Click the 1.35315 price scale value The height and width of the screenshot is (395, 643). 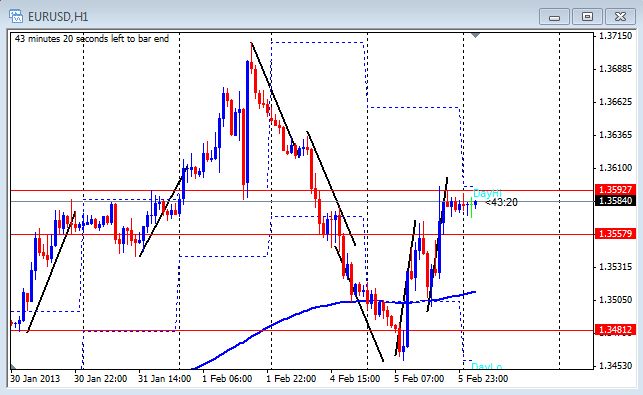tap(616, 267)
